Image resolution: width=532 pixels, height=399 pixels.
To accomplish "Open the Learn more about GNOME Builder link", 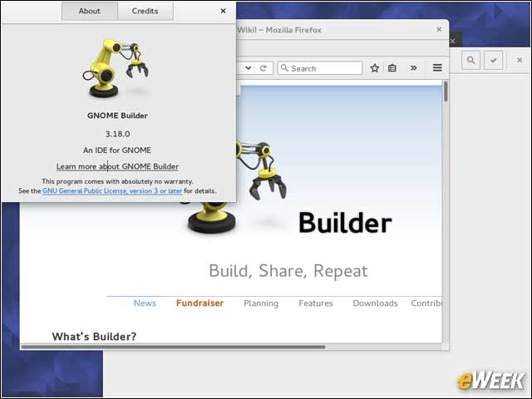I will click(x=117, y=166).
